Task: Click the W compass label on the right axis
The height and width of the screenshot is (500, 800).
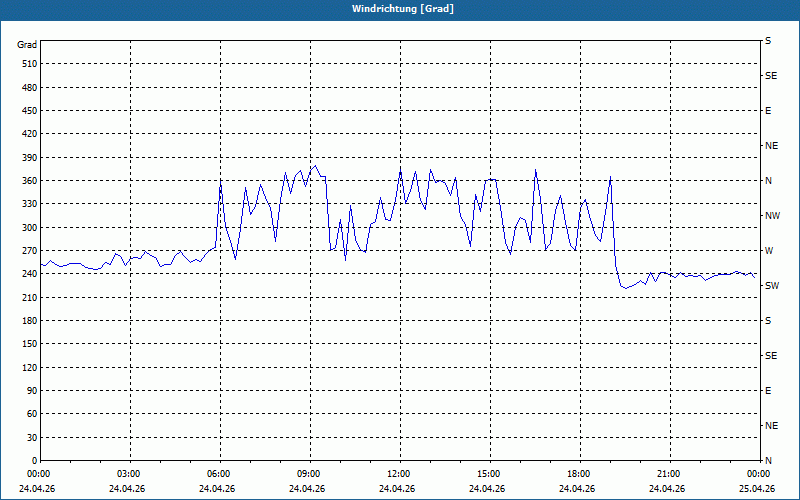Action: (769, 251)
